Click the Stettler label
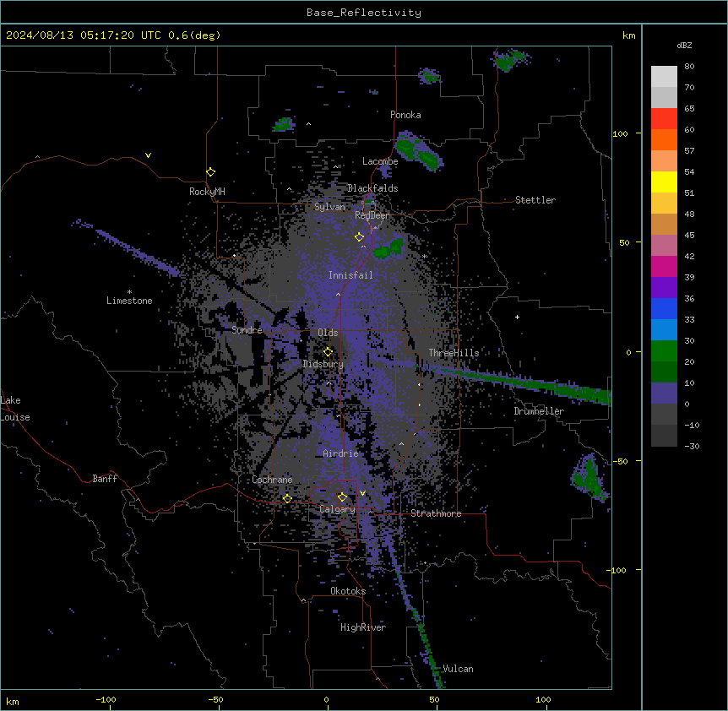 point(535,200)
